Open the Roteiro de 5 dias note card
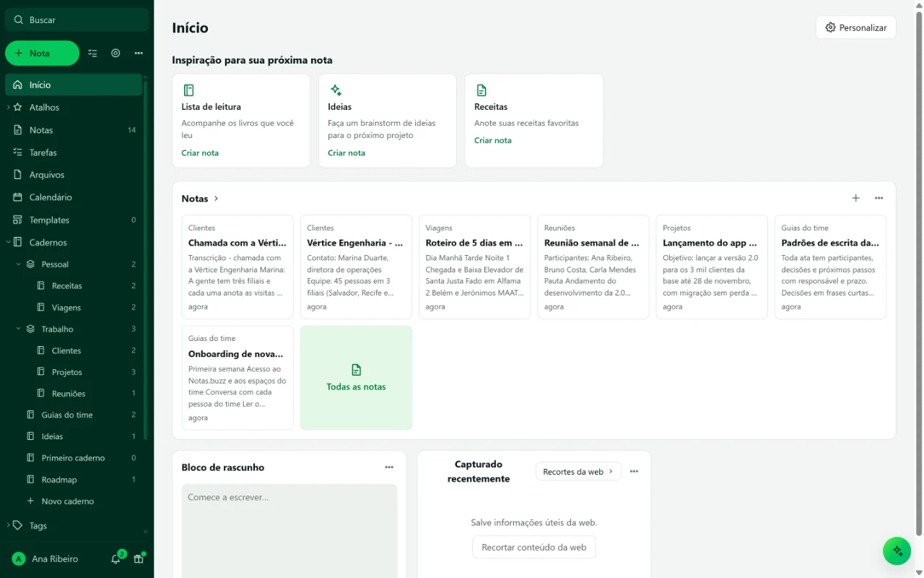The height and width of the screenshot is (578, 924). (475, 267)
